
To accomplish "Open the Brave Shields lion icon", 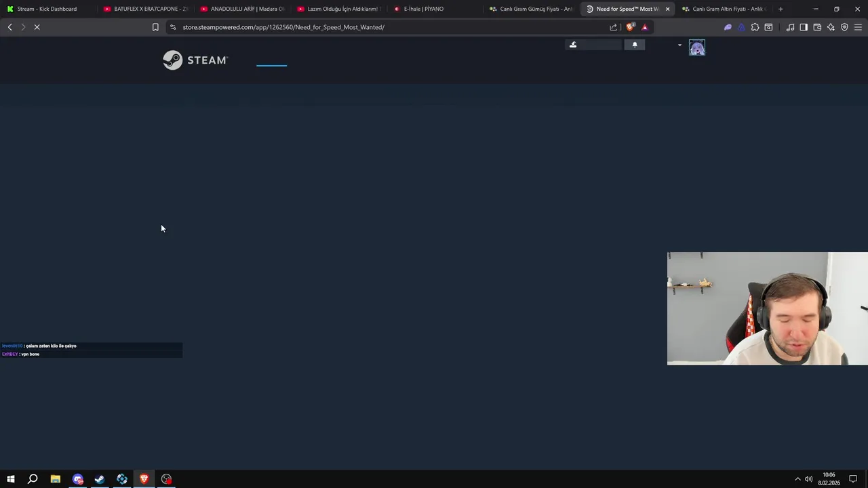I will (x=630, y=27).
